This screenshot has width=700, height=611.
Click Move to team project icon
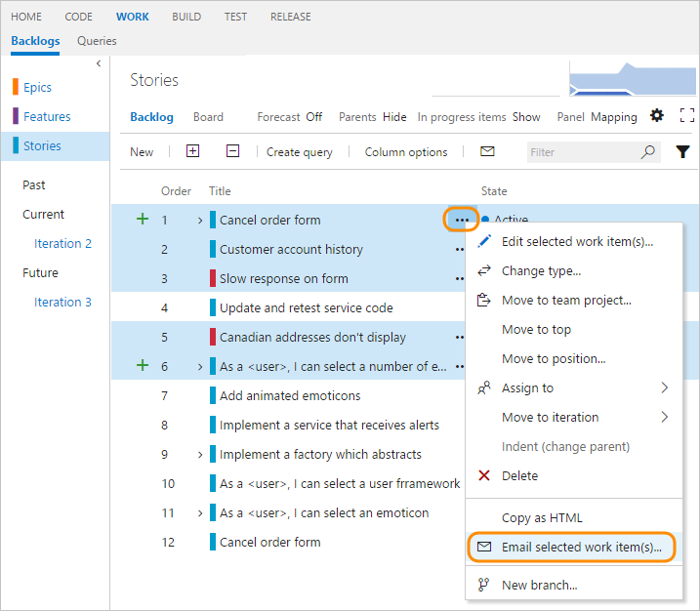coord(484,300)
